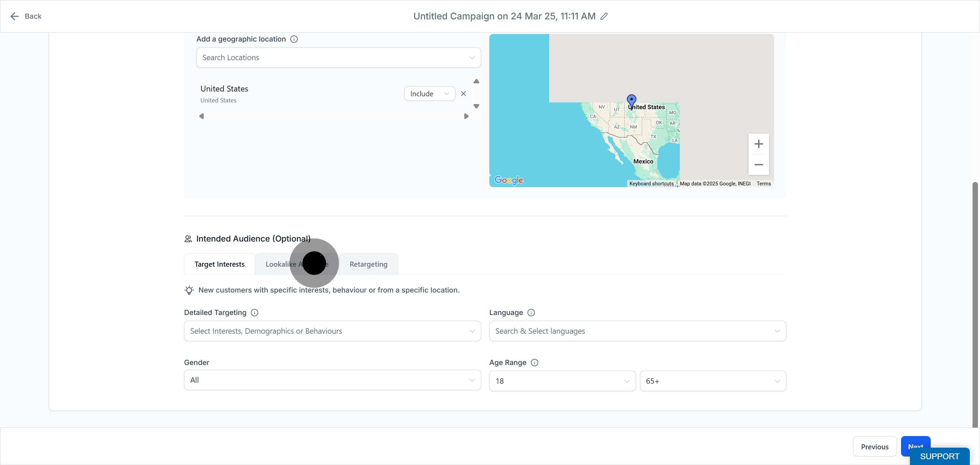The image size is (980, 465).
Task: Switch to the Lookalike Audience tab
Action: click(x=297, y=264)
